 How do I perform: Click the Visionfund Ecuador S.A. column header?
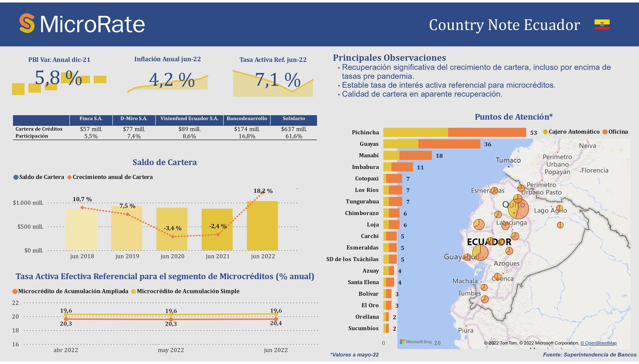189,119
